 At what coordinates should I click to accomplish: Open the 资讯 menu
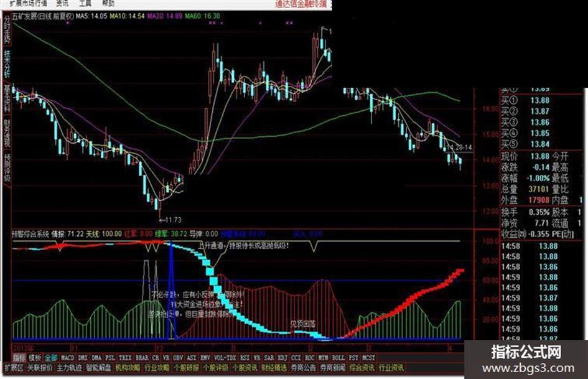click(x=62, y=3)
